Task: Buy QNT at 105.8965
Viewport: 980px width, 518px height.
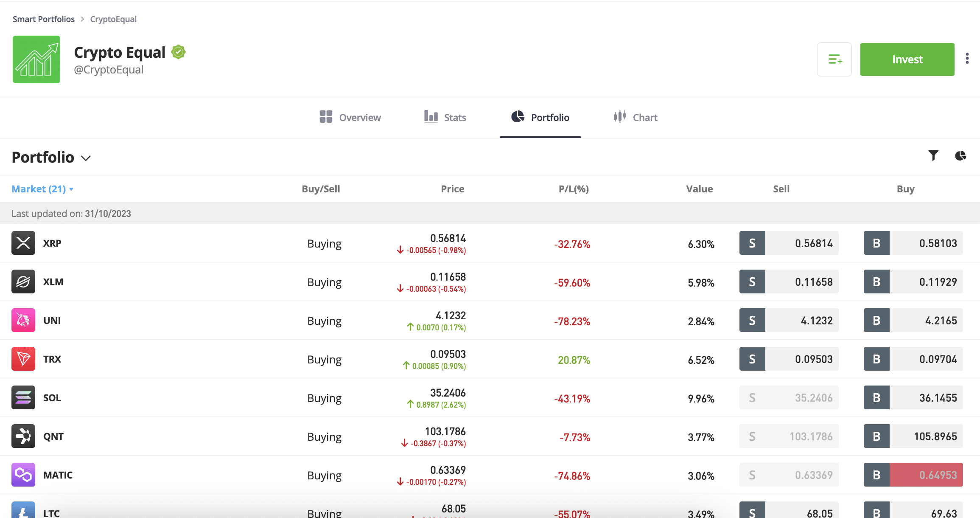Action: [913, 436]
